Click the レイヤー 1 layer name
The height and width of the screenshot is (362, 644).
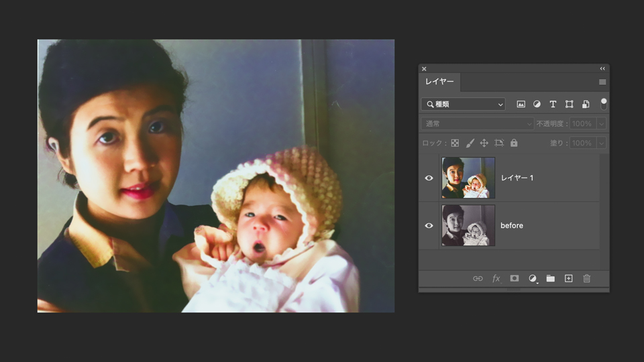pos(517,178)
